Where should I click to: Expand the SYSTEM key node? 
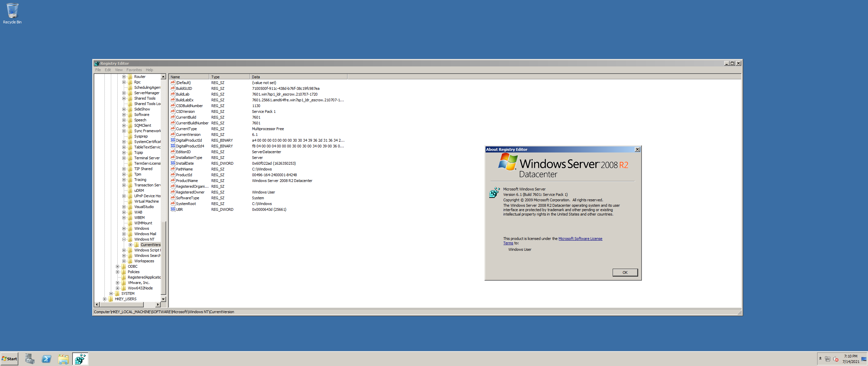tap(111, 293)
